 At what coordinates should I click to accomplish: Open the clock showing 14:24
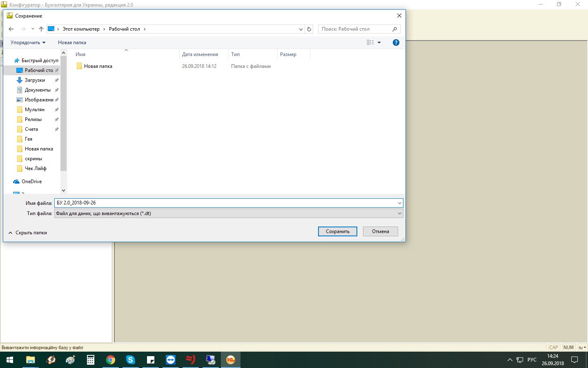553,360
